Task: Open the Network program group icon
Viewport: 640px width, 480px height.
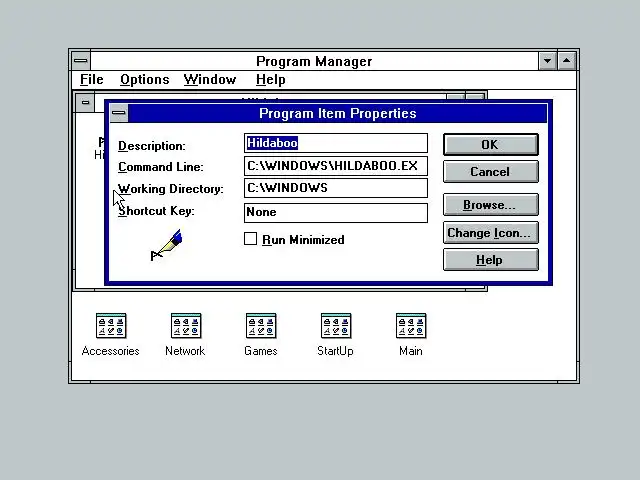Action: 186,326
